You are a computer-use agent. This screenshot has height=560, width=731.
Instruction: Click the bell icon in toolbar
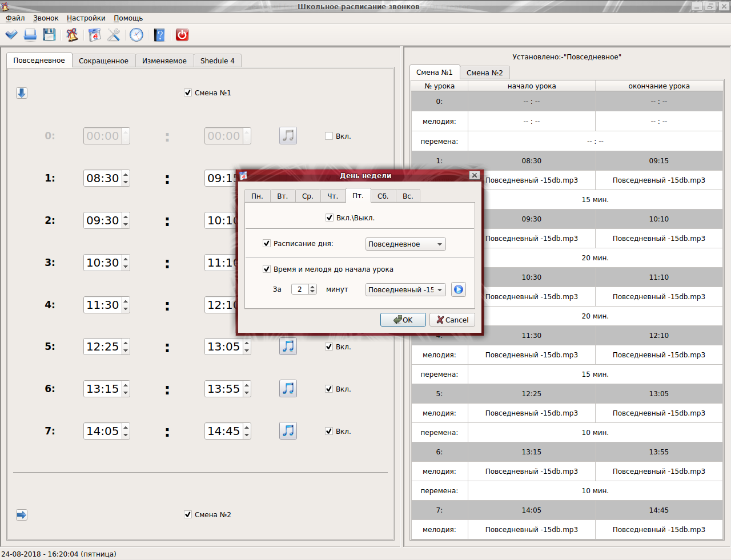click(x=73, y=35)
